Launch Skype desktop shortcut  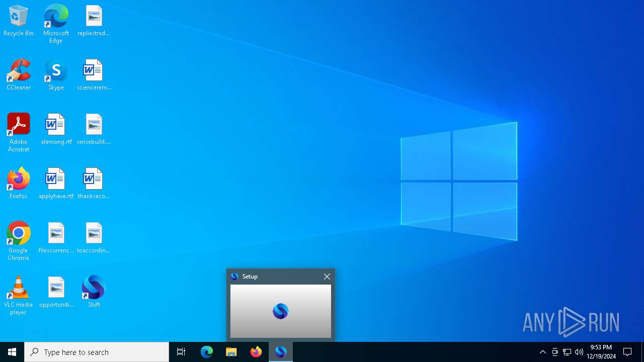[x=56, y=75]
